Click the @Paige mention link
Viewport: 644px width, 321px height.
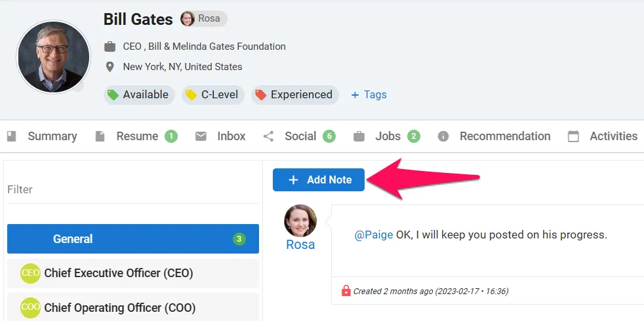pyautogui.click(x=374, y=235)
